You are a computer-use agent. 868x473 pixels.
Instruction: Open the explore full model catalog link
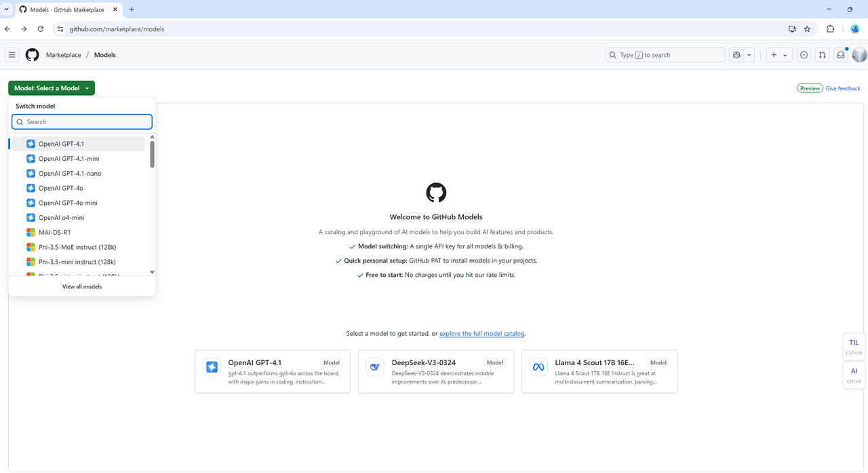click(481, 333)
